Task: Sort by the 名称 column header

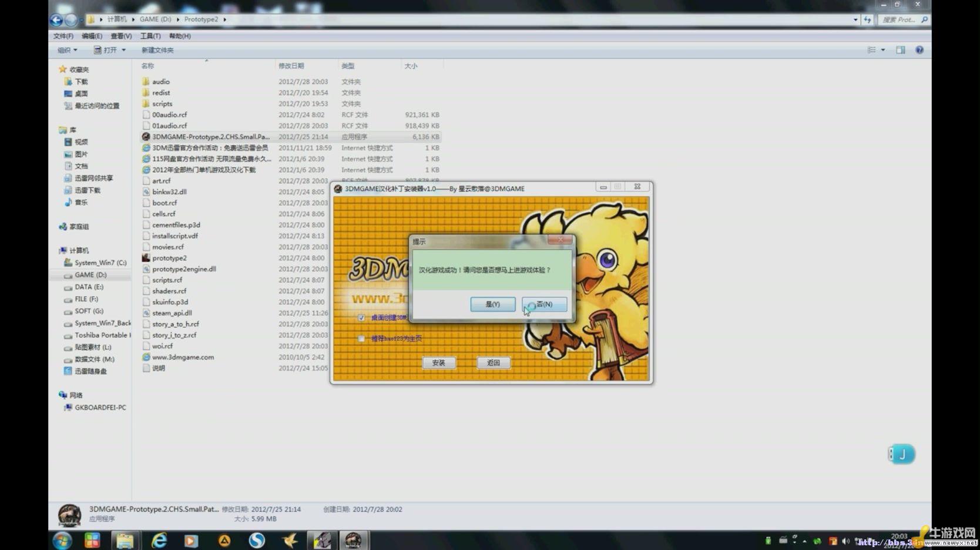Action: click(147, 66)
